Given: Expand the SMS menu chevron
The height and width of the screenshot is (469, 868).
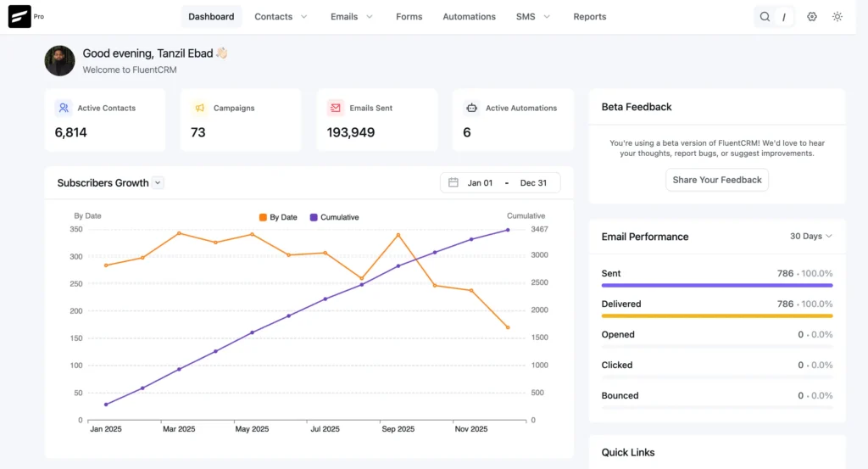Looking at the screenshot, I should click(x=547, y=17).
